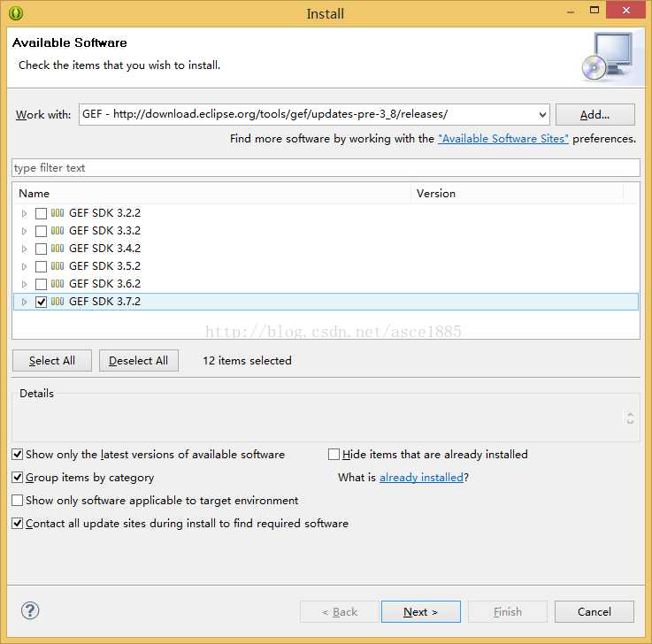This screenshot has width=652, height=644.
Task: Click the category icon next to GEF SDK 3.5.2
Action: tap(58, 266)
